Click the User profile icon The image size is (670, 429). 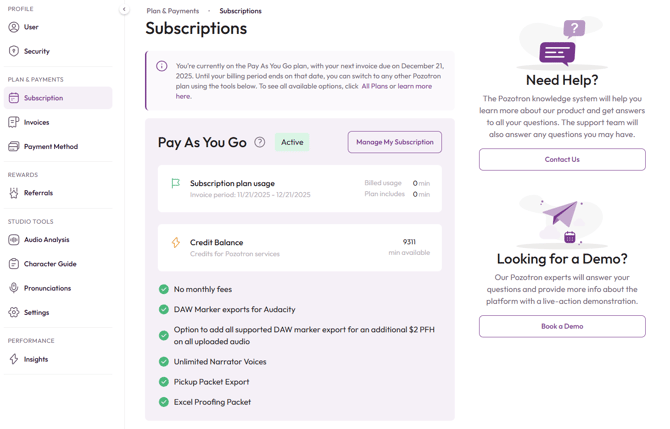click(x=14, y=27)
